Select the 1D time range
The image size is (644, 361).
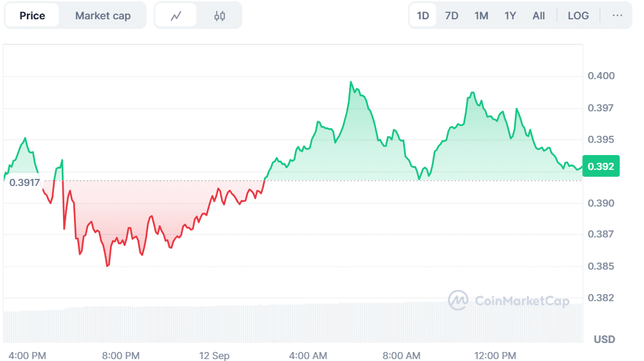(x=423, y=15)
